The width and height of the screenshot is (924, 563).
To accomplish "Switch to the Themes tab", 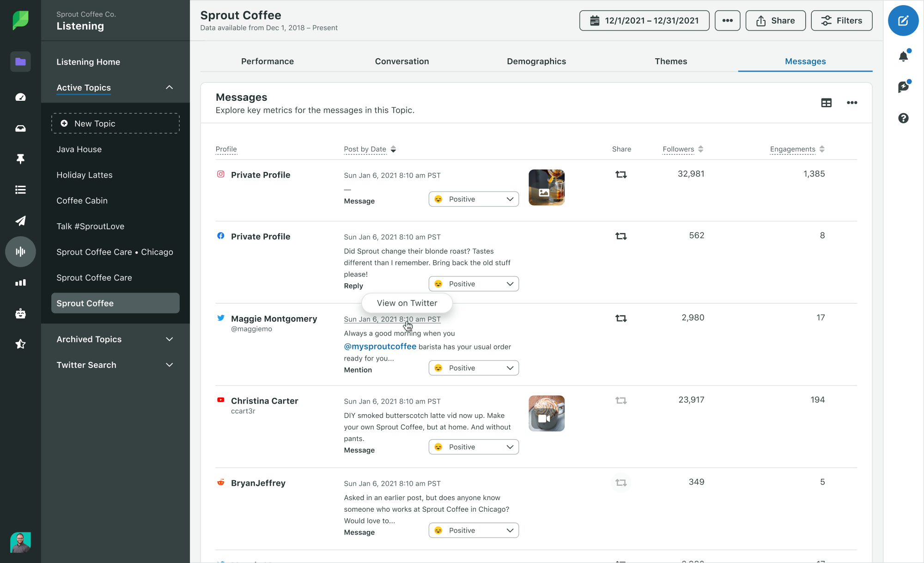I will click(x=670, y=61).
